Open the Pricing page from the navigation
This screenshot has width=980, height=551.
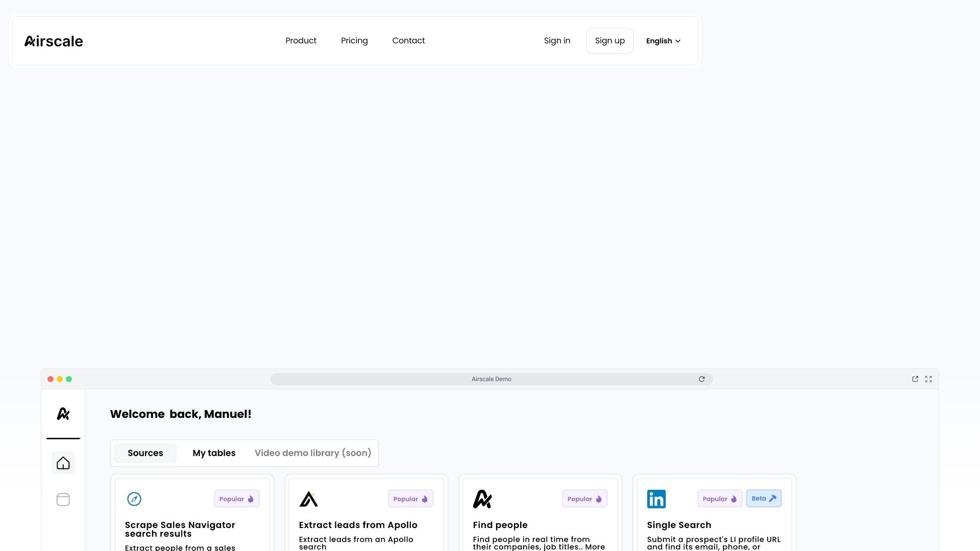[x=354, y=40]
